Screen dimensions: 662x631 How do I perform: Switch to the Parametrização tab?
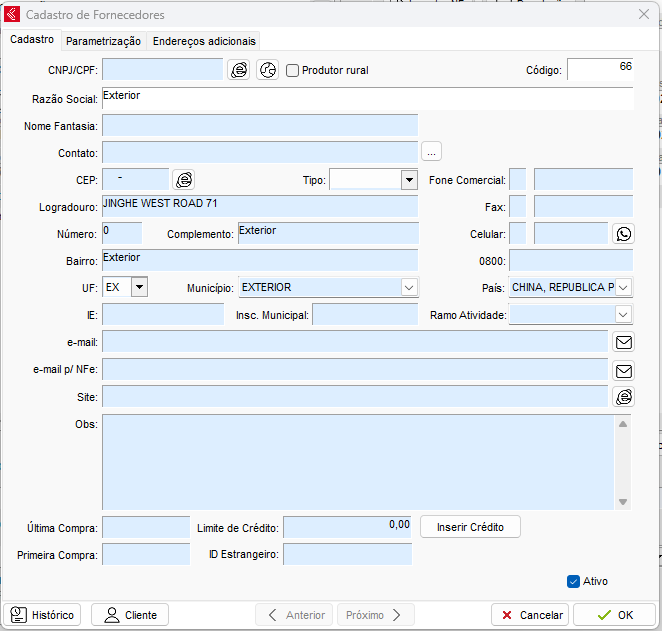[103, 41]
